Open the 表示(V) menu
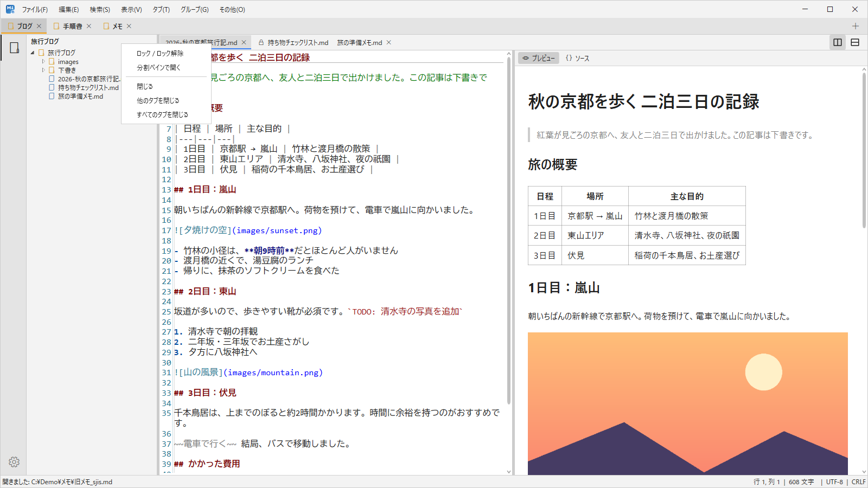This screenshot has width=868, height=488. click(131, 9)
